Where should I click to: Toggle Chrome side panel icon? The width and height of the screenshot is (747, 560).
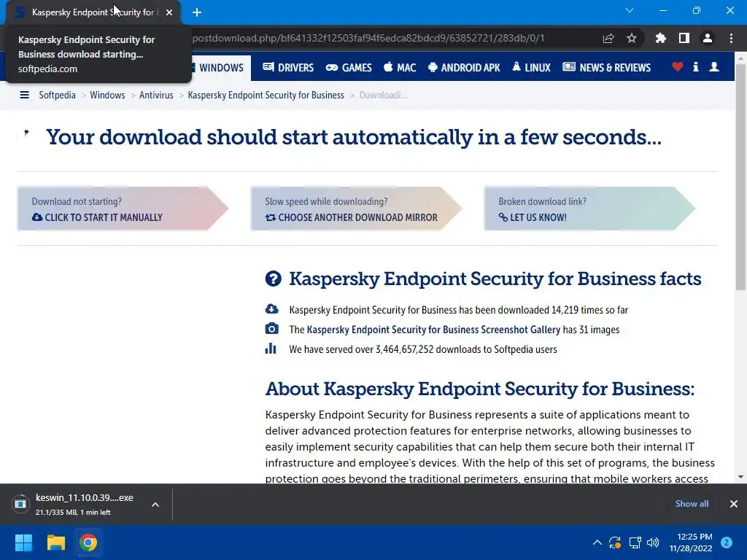point(684,38)
